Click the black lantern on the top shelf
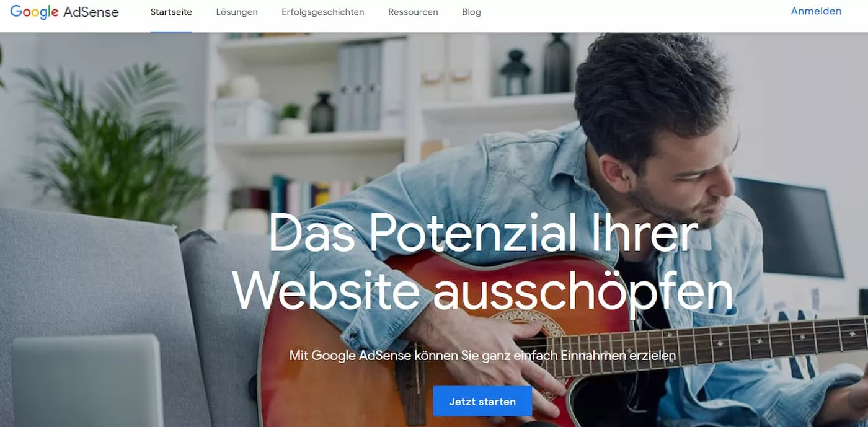Screen dimensions: 868x427 515,73
